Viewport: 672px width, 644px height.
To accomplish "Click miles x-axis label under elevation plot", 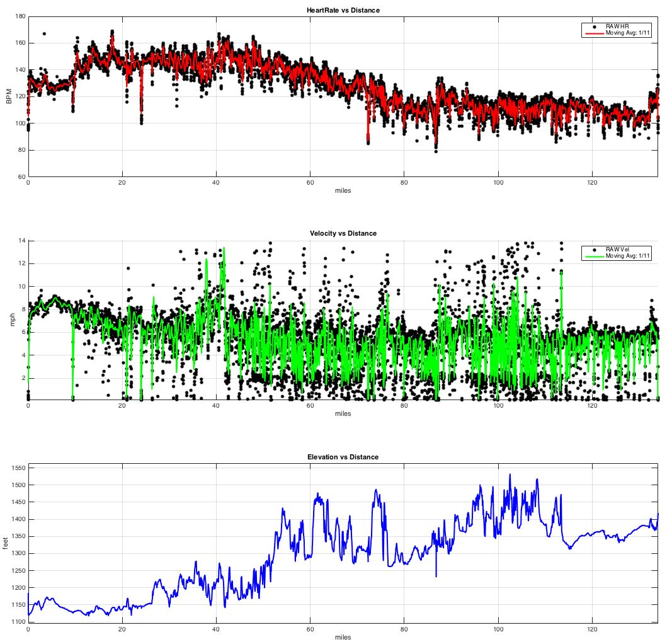I will point(343,637).
